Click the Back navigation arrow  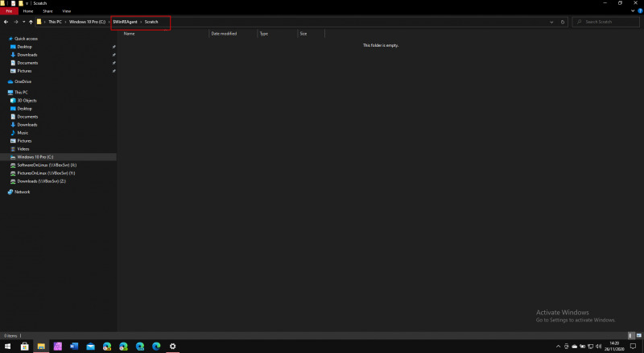click(6, 22)
